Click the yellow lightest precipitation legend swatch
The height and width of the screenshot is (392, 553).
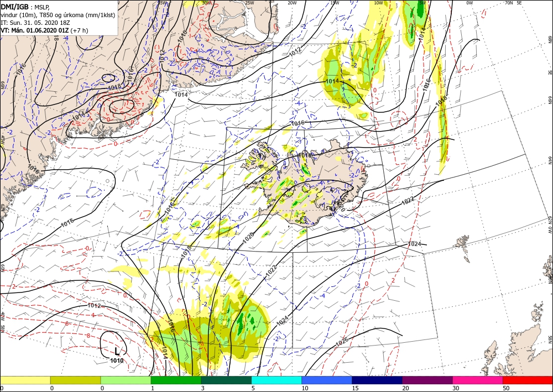[x=25, y=380]
